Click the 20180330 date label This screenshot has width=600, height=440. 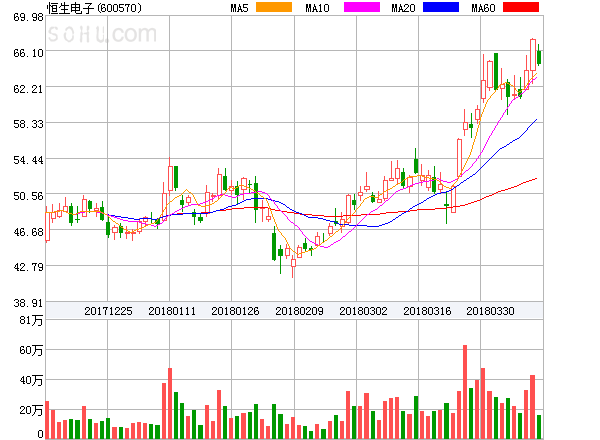point(490,311)
